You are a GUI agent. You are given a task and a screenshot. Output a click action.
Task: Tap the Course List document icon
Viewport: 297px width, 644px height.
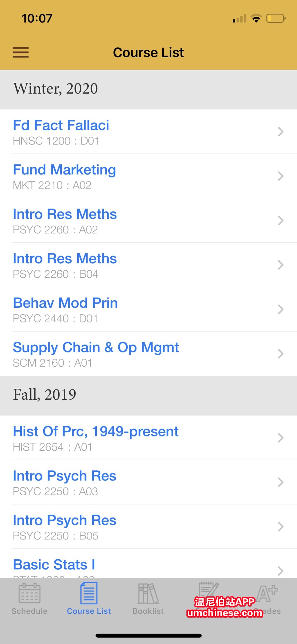click(89, 593)
